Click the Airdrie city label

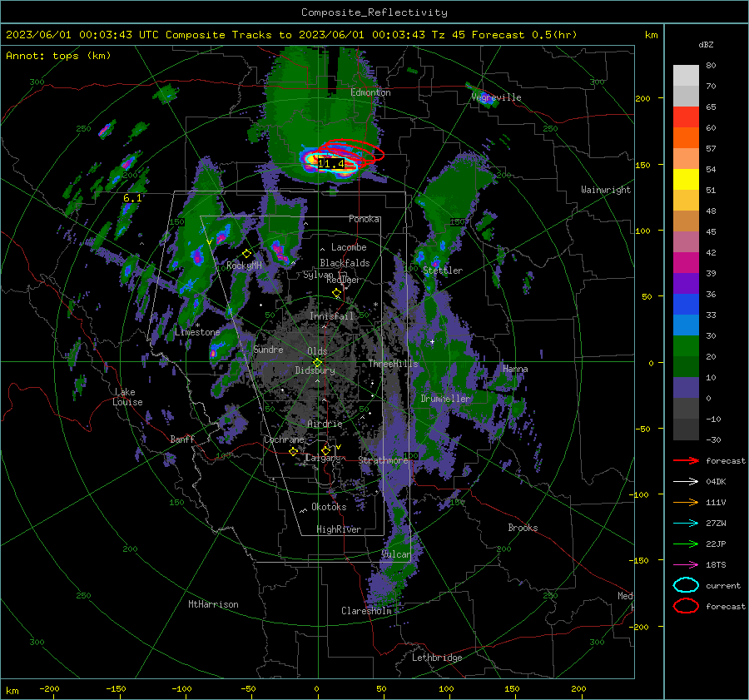(325, 424)
